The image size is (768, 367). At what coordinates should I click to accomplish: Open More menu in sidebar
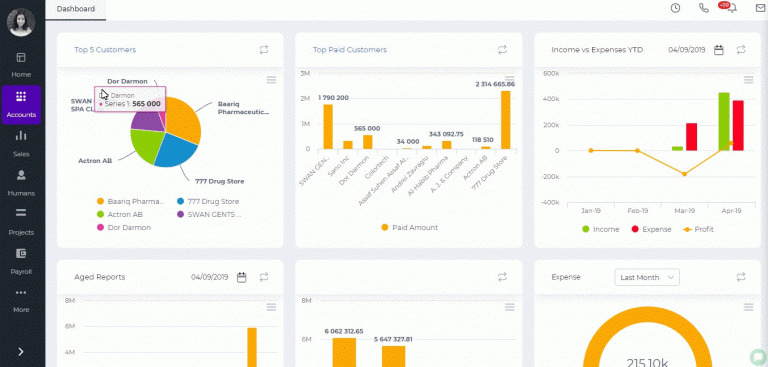21,300
